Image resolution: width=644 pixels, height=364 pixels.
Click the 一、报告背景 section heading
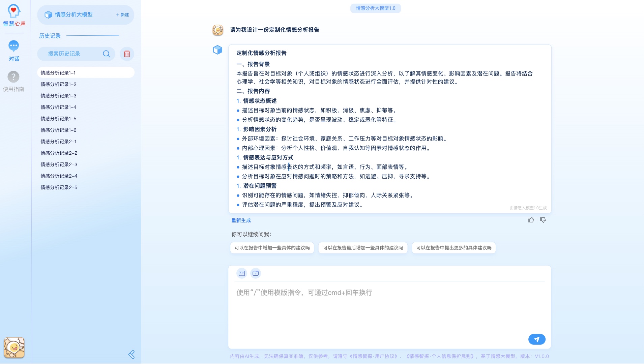[253, 64]
